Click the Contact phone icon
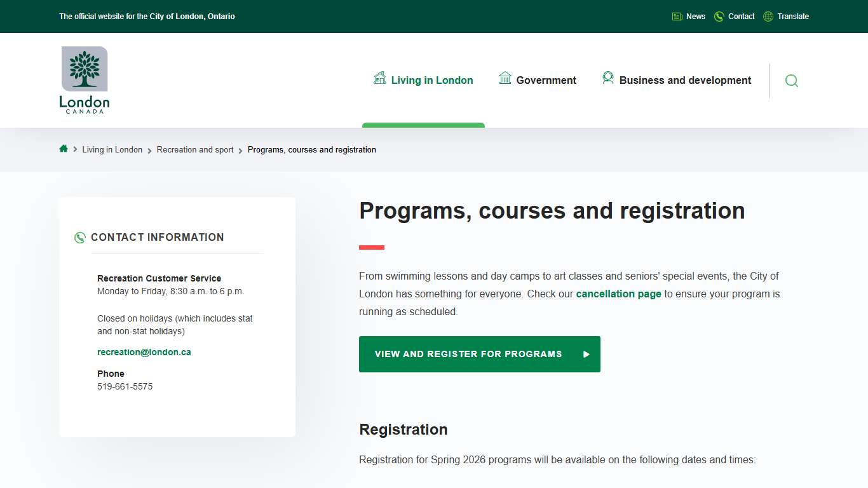This screenshot has height=488, width=868. pos(719,16)
